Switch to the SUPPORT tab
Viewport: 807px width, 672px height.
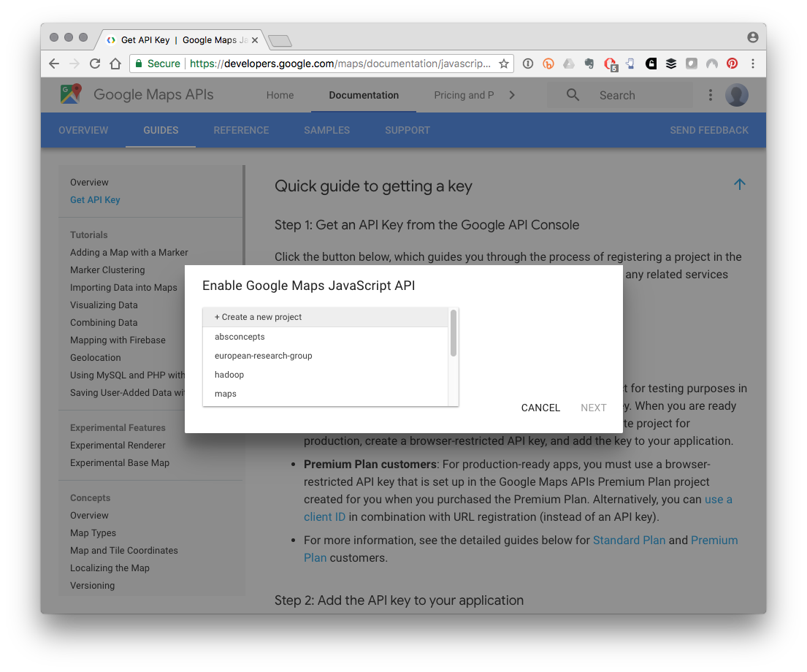[408, 130]
